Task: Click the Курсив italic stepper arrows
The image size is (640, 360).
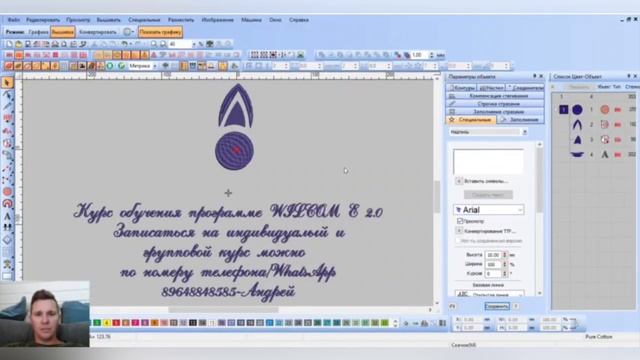Action: (505, 273)
